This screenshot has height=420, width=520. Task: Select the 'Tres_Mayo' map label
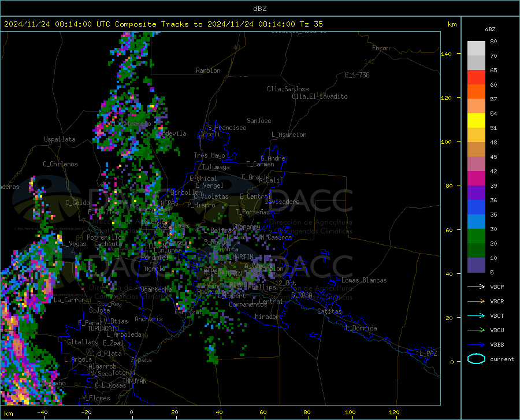[209, 155]
